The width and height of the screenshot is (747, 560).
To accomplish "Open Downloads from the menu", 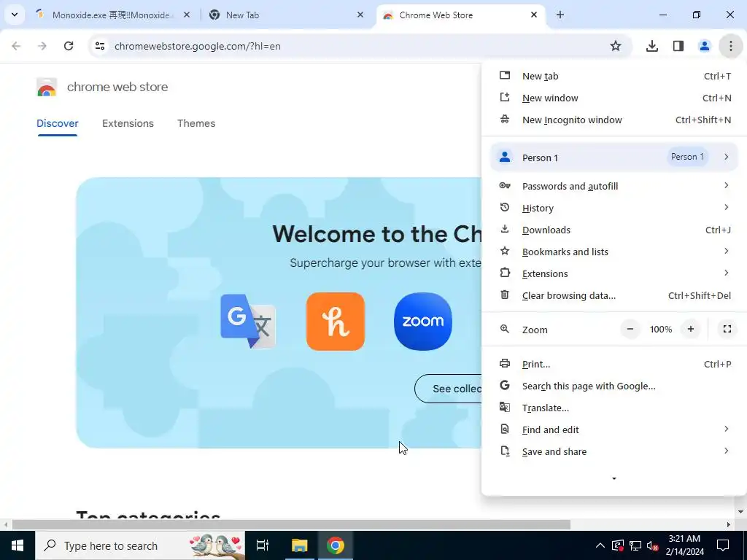I will [614, 230].
